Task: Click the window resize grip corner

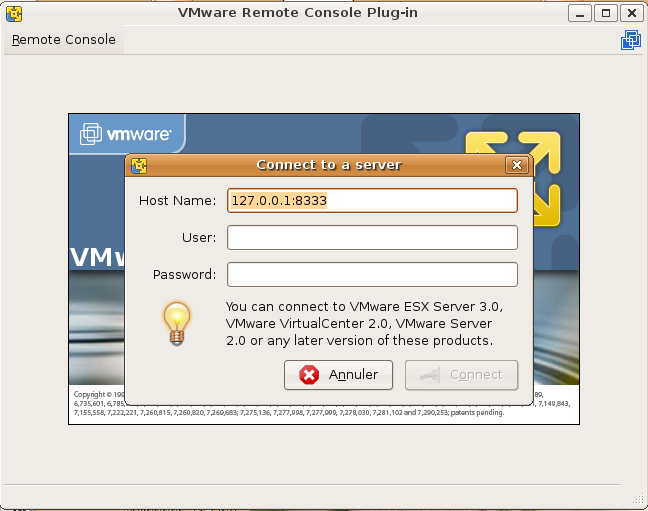Action: coord(638,499)
